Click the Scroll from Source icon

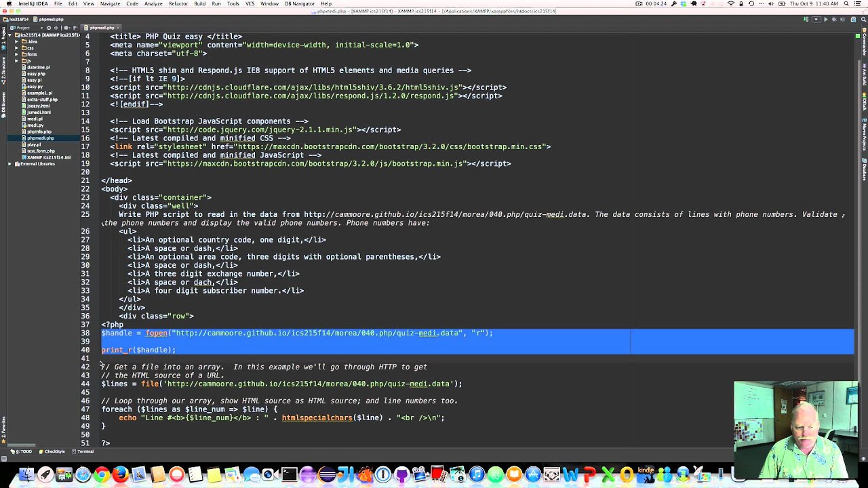click(49, 28)
